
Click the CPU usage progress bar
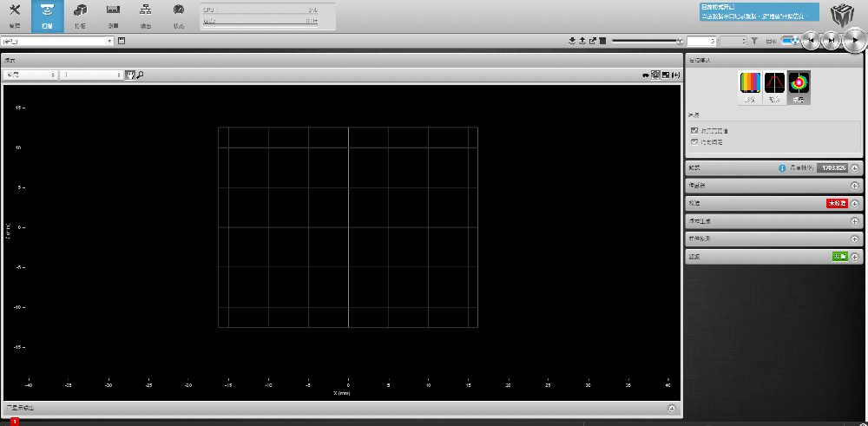click(x=260, y=13)
